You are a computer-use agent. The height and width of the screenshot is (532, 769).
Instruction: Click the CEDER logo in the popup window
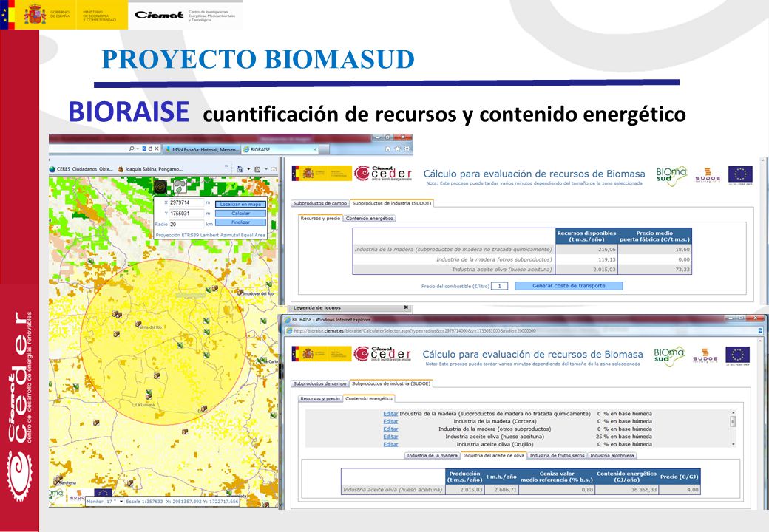[x=382, y=354]
